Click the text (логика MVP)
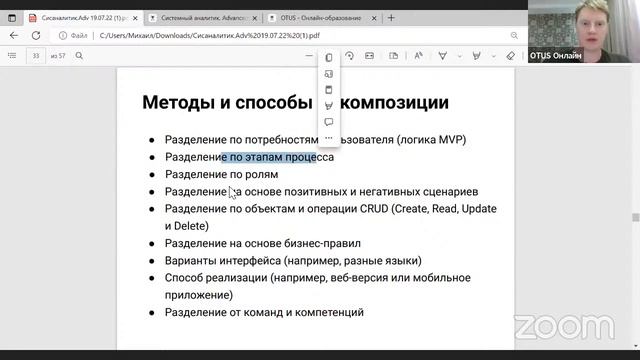The width and height of the screenshot is (640, 360). point(431,140)
